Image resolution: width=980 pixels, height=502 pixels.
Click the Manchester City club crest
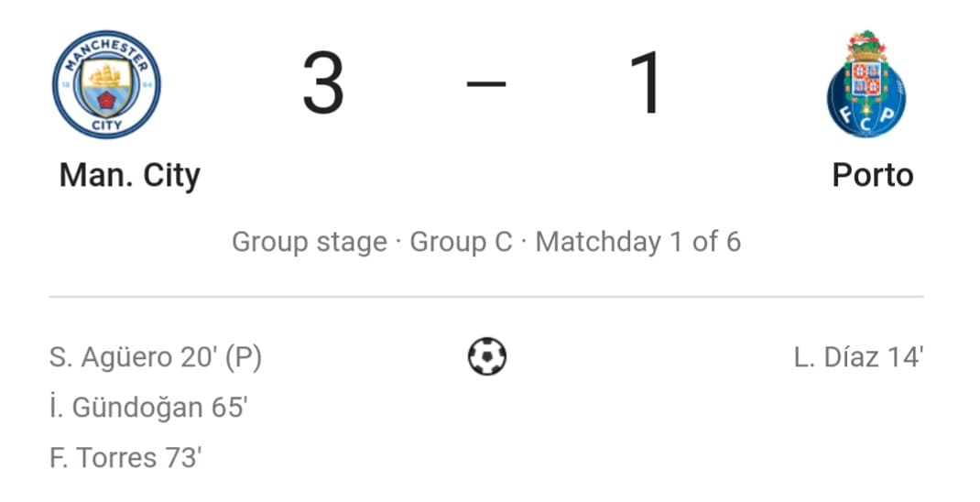(106, 84)
